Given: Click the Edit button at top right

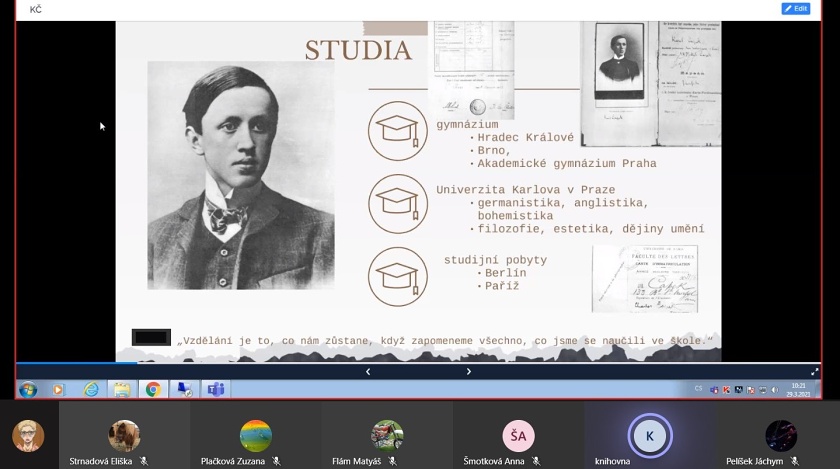Looking at the screenshot, I should point(796,9).
